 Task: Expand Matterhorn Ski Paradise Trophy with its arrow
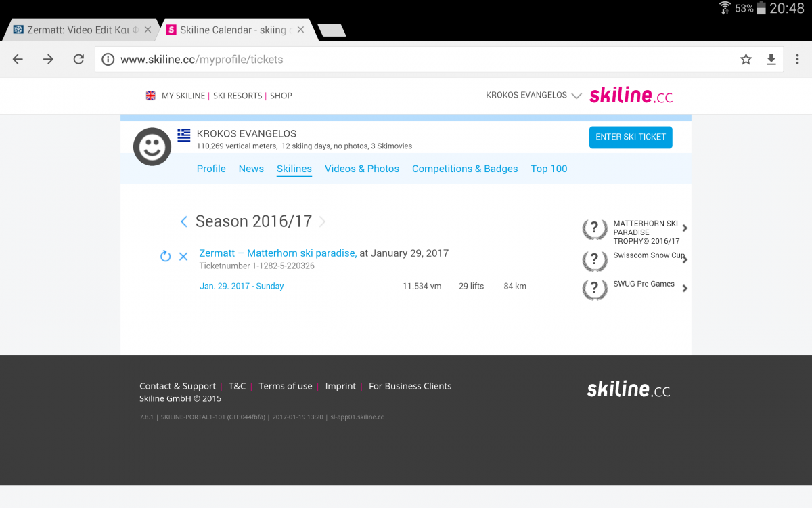point(685,228)
